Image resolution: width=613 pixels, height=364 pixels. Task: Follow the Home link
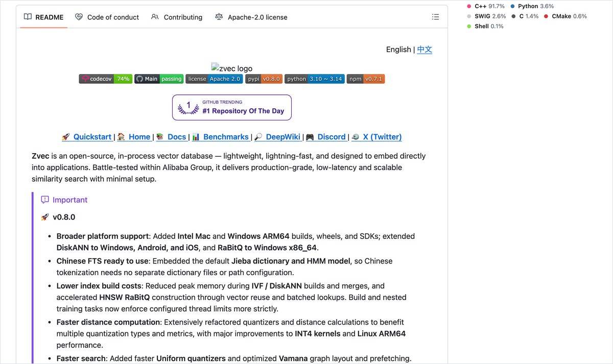133,137
